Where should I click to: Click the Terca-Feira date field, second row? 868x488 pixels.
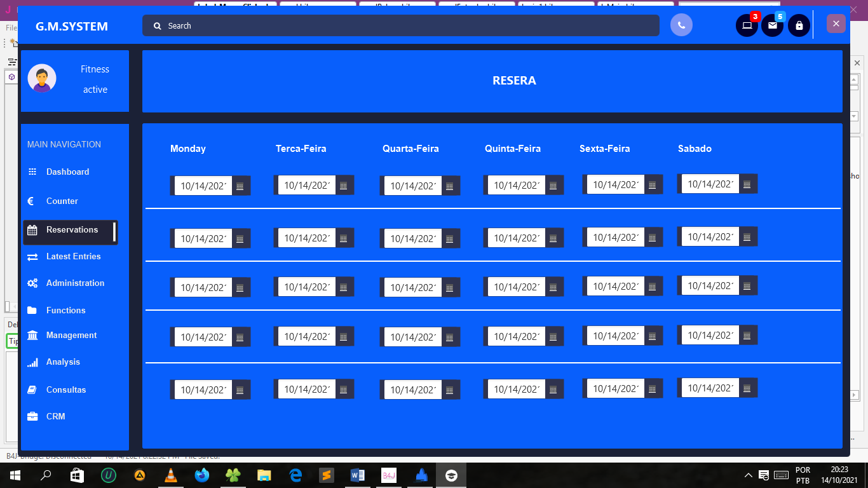pos(307,238)
